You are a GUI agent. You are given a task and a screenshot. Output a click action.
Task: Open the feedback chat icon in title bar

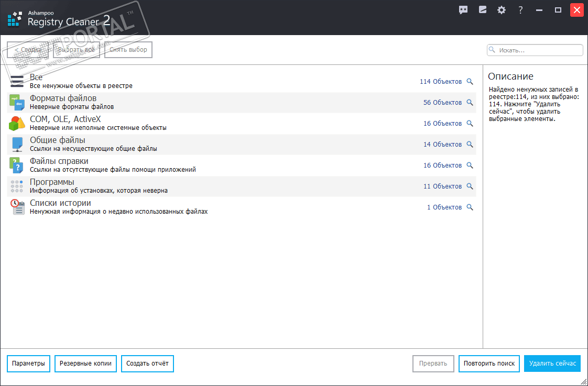pyautogui.click(x=463, y=10)
